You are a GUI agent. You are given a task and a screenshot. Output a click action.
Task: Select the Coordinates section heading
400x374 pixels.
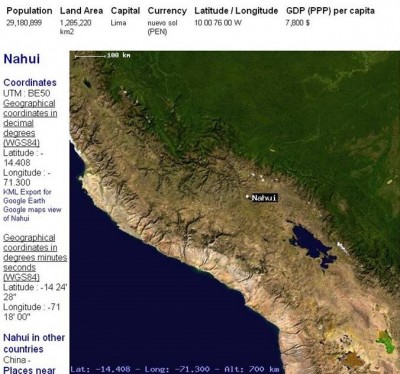point(30,82)
